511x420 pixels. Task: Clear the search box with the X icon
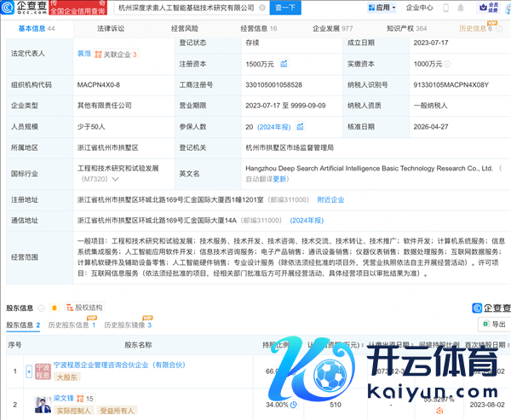click(x=262, y=8)
